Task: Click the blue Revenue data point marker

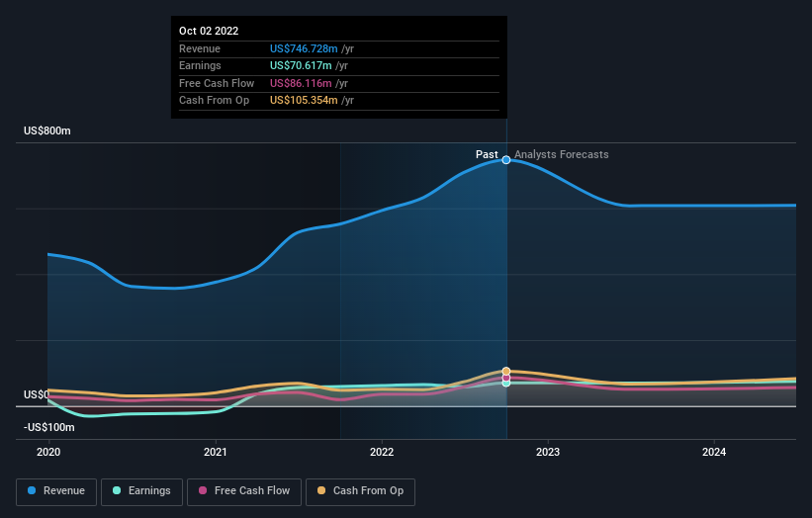Action: (506, 160)
